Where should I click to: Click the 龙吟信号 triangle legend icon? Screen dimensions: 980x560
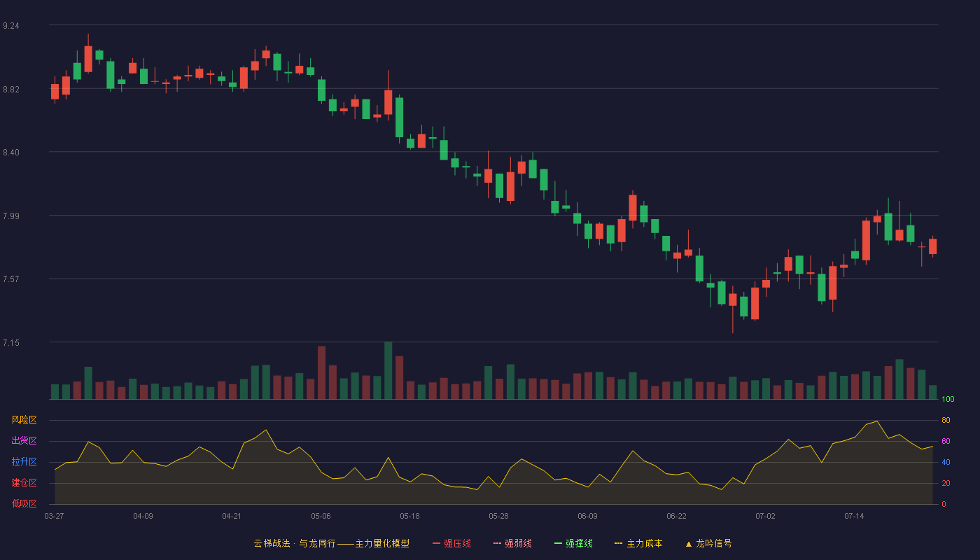coord(688,543)
